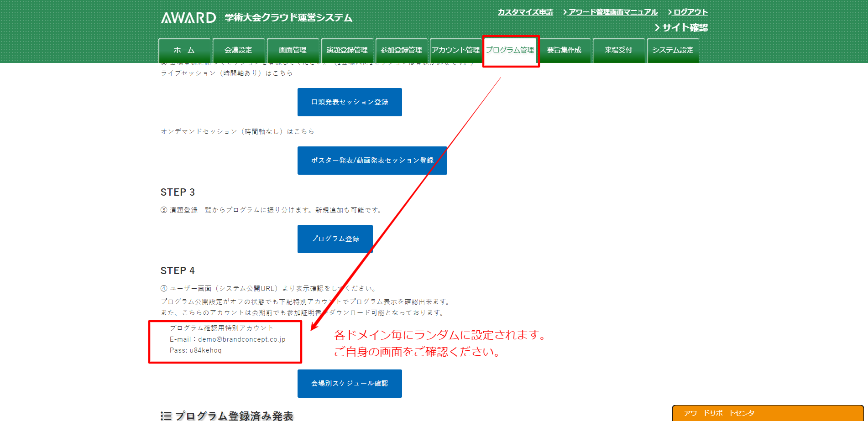Click the ポスター発表/動画発表セッション登録 button

point(372,161)
